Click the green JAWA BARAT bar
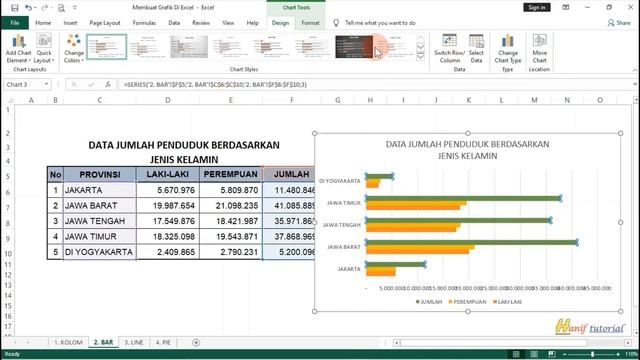This screenshot has width=640, height=360. point(471,242)
